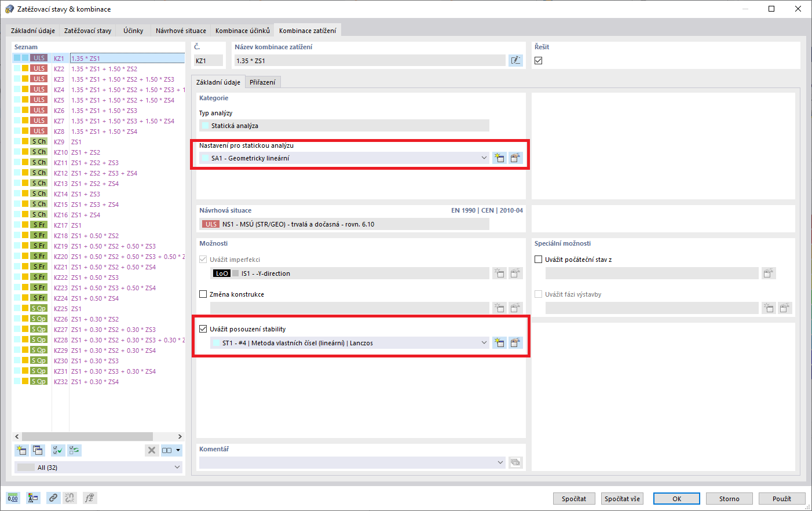Uncheck the Řešit checkbox

(x=538, y=60)
